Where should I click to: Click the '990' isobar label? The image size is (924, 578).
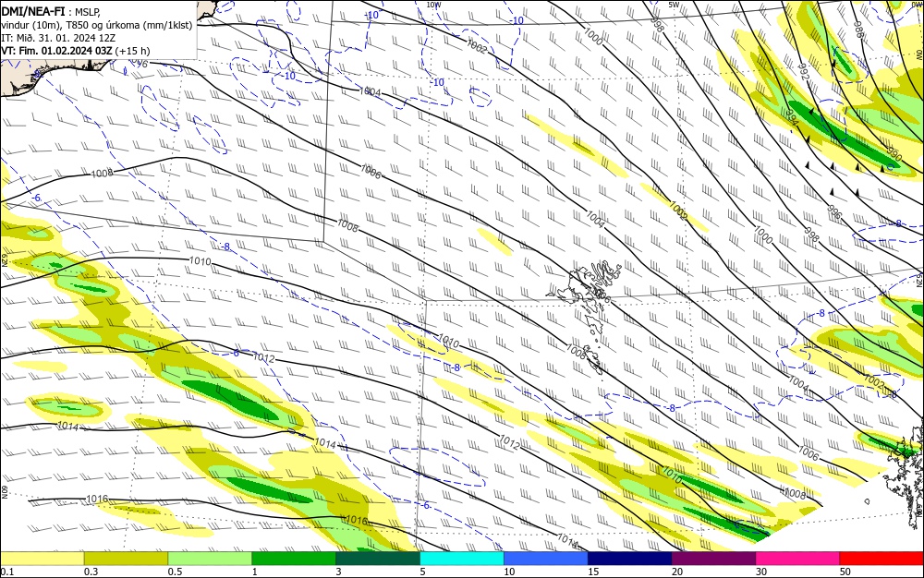click(894, 155)
